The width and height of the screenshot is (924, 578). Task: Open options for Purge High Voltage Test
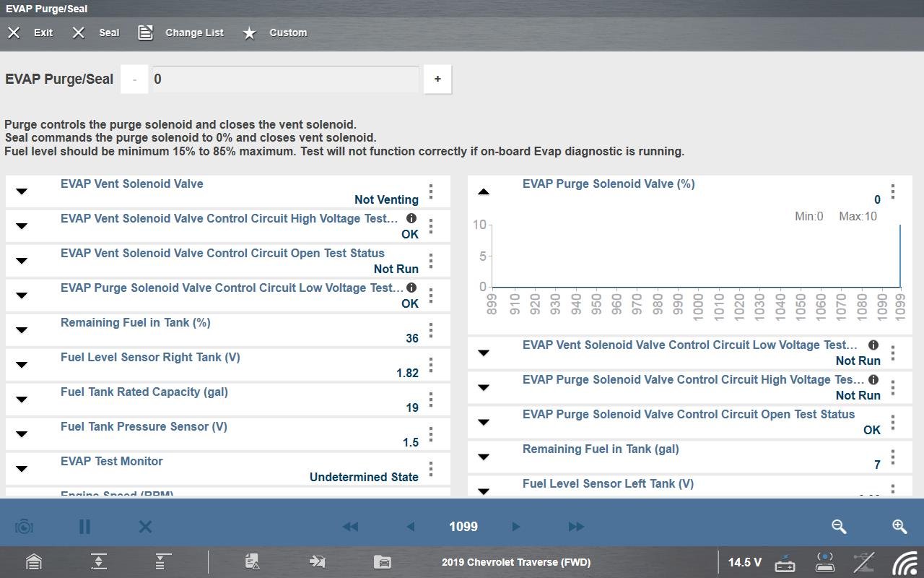click(x=893, y=387)
